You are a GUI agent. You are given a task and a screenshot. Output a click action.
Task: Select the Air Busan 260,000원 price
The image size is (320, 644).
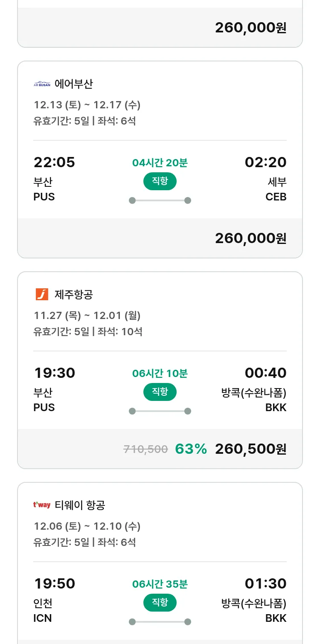250,238
